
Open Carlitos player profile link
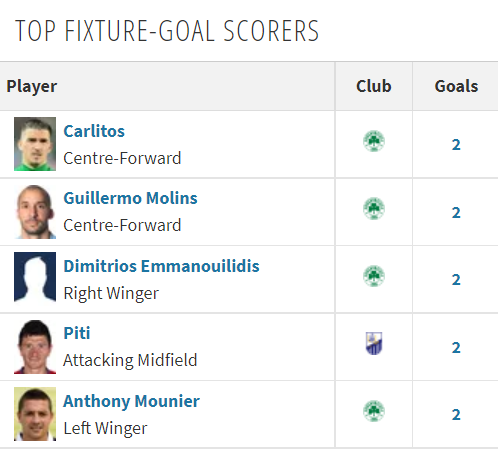click(94, 131)
